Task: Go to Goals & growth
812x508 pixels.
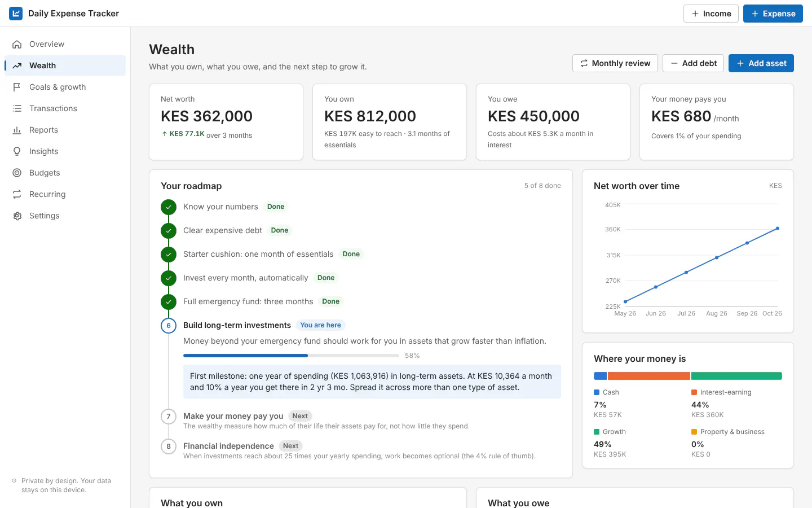Action: [65, 87]
